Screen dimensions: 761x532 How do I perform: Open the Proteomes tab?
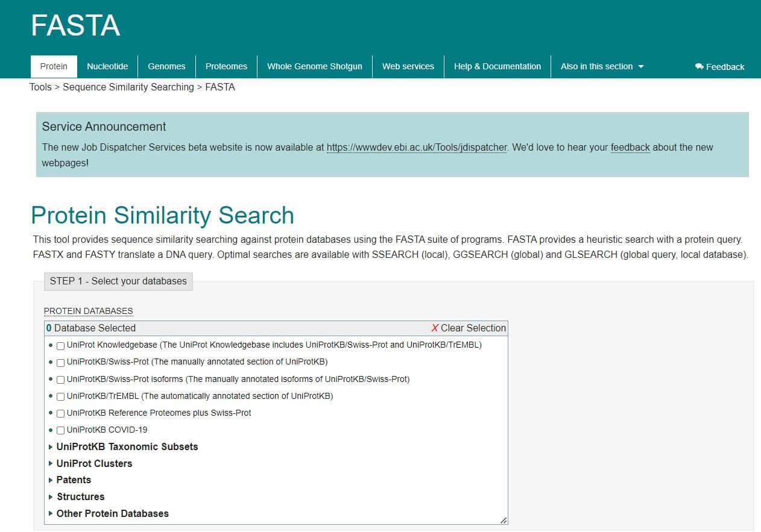[x=226, y=66]
